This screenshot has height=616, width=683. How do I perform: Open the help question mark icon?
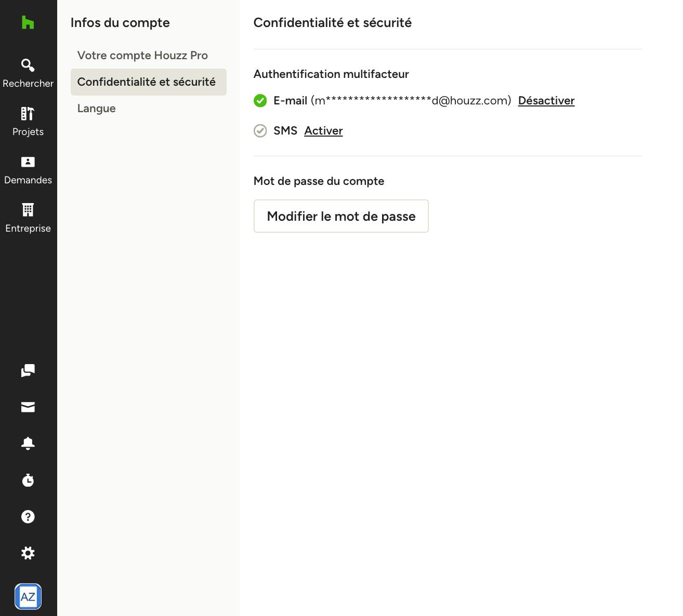28,516
